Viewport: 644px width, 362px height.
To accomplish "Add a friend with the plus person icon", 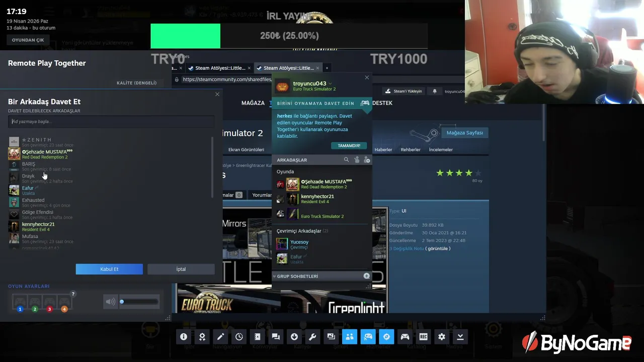I will tap(367, 160).
